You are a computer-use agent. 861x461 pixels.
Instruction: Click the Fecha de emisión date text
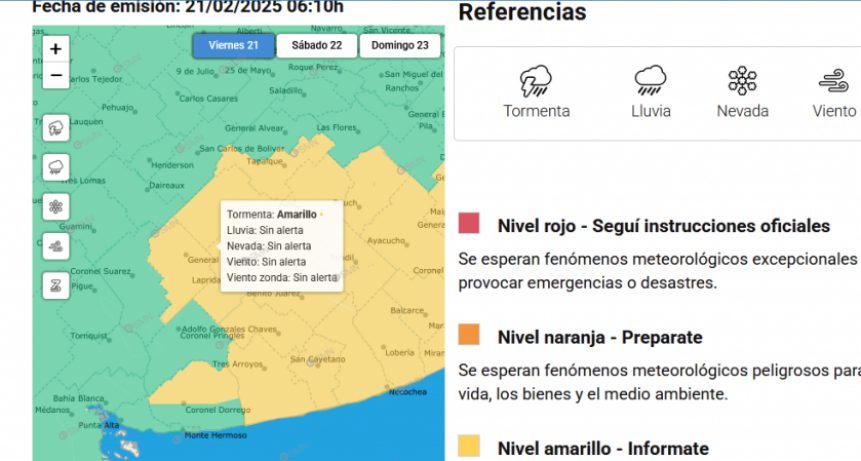[x=188, y=7]
